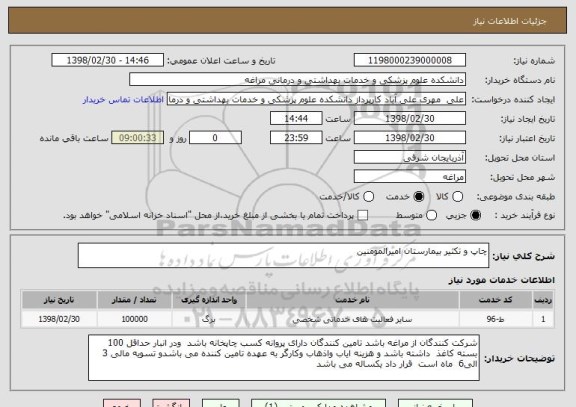Click the request creator field علی مهری
Viewport: 576px width, 407px height.
(316, 100)
